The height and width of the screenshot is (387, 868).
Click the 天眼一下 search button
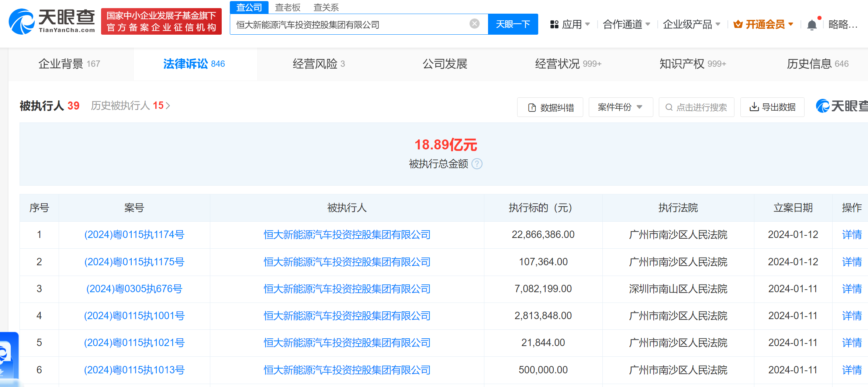pyautogui.click(x=513, y=24)
